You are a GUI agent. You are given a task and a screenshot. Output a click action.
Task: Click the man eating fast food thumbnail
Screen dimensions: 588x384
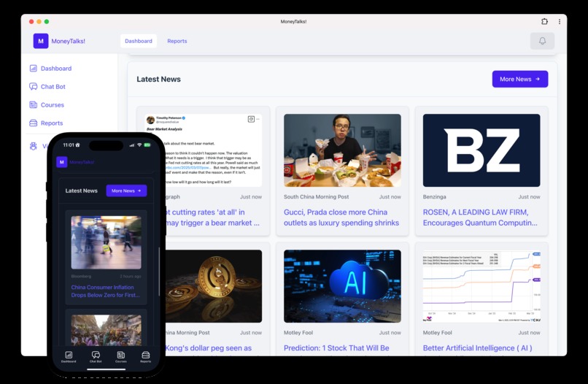pyautogui.click(x=342, y=150)
